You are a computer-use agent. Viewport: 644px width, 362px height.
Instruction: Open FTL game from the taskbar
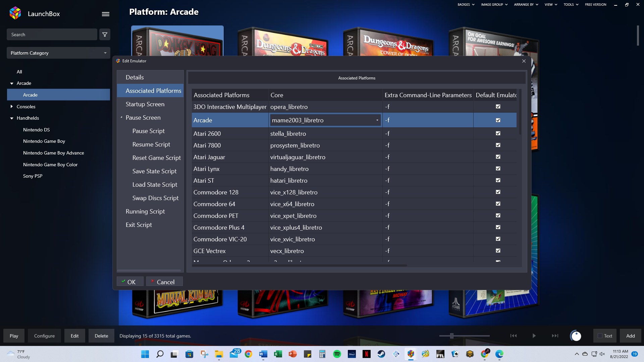coord(440,354)
